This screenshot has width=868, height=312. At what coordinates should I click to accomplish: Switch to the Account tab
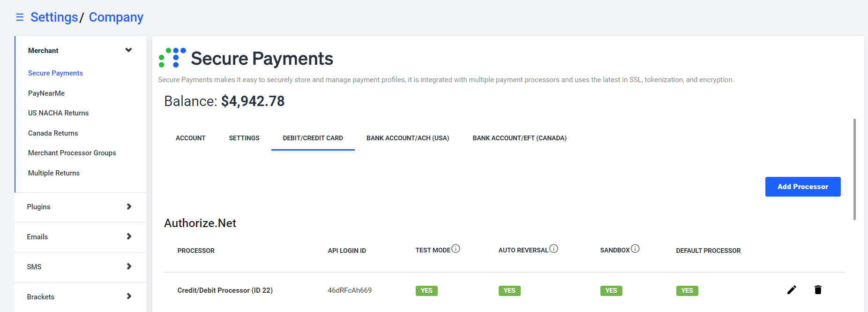pos(190,138)
